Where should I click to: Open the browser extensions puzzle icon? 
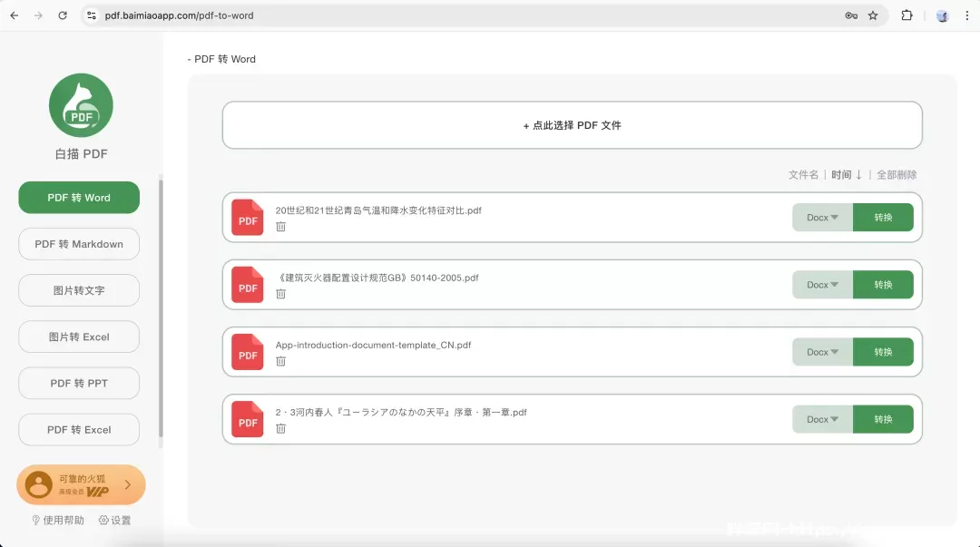[906, 15]
